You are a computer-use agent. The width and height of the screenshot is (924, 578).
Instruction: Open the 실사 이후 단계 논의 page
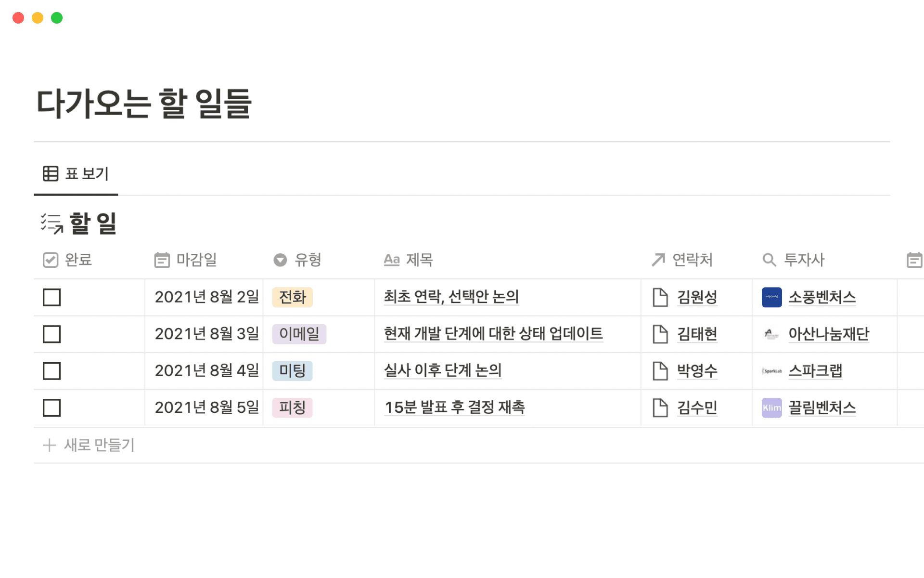pos(442,371)
